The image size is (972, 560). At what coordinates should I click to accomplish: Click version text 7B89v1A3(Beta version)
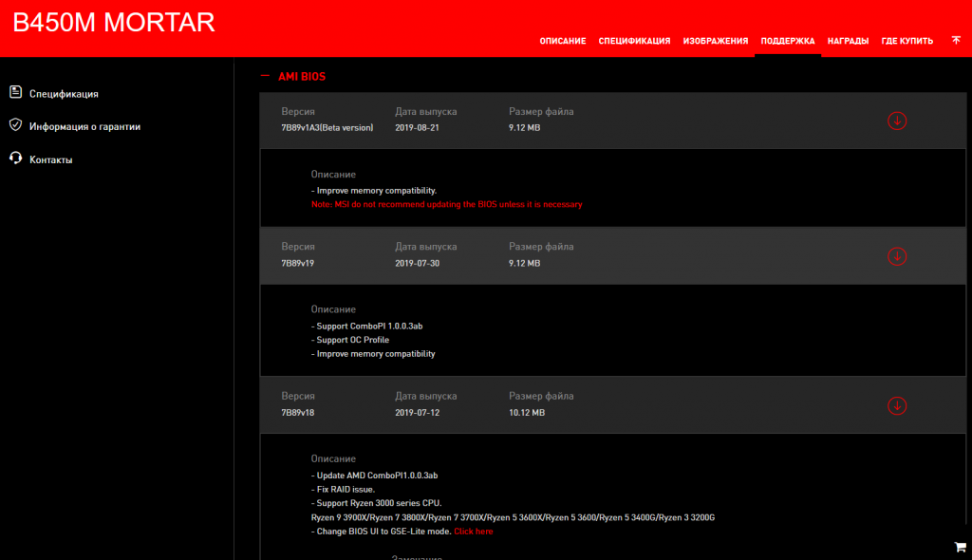(327, 128)
